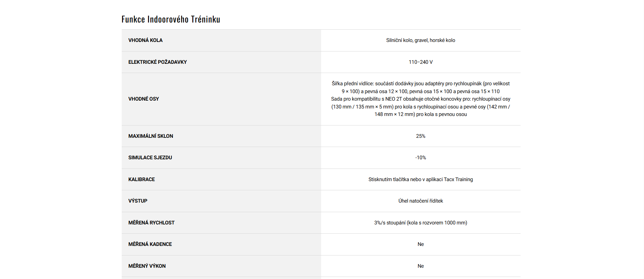Click the "VHODNÉ OSY" row label
This screenshot has width=644, height=279.
click(x=144, y=99)
